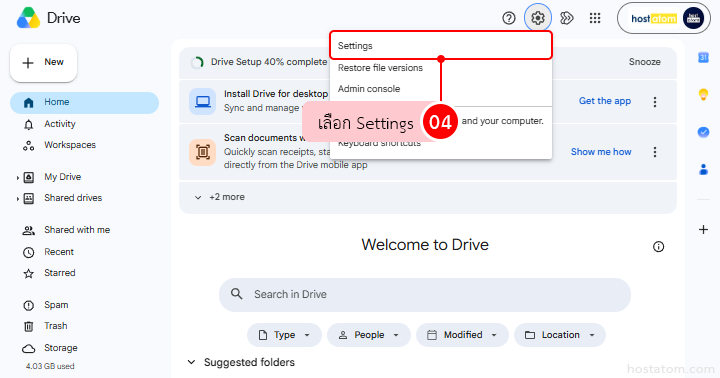Open the Calendar side panel icon

(x=703, y=57)
